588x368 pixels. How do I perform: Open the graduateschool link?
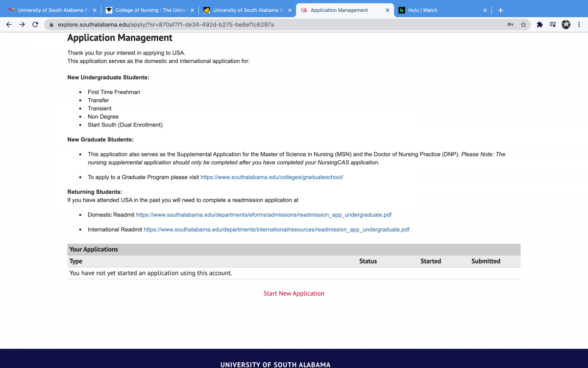point(272,177)
